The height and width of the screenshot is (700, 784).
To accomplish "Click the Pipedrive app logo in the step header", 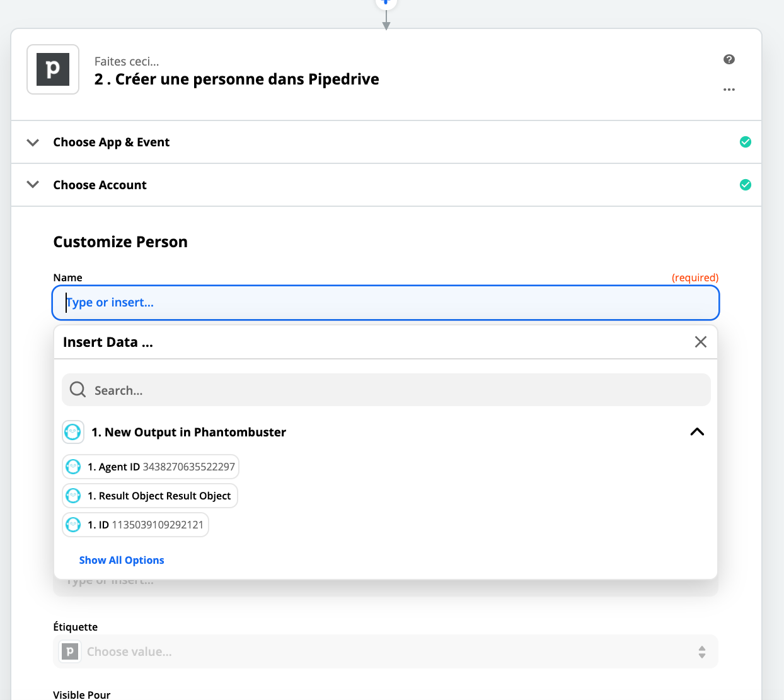I will click(53, 69).
